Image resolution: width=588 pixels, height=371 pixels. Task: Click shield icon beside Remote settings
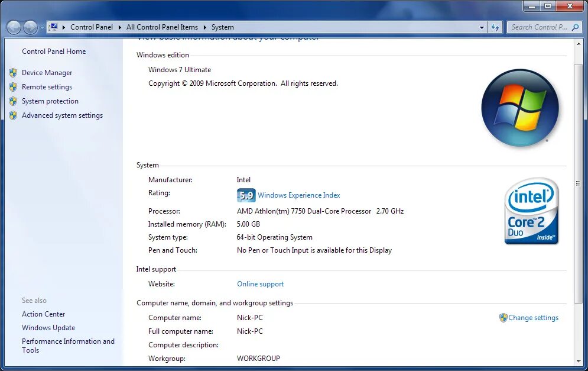13,87
